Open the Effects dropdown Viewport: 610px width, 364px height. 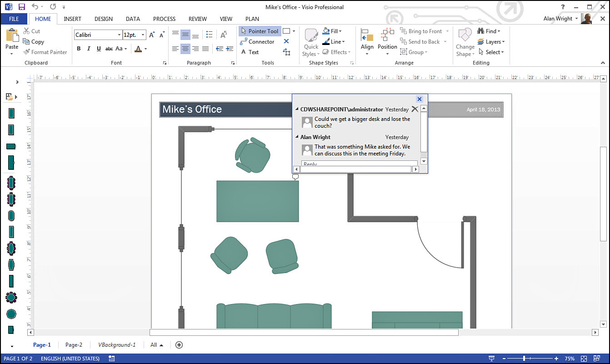pyautogui.click(x=336, y=52)
